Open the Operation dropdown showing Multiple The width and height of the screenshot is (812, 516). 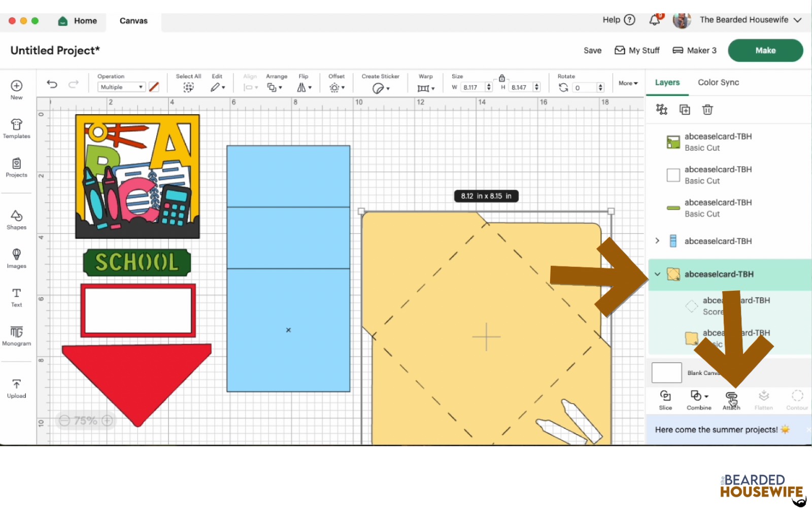121,87
